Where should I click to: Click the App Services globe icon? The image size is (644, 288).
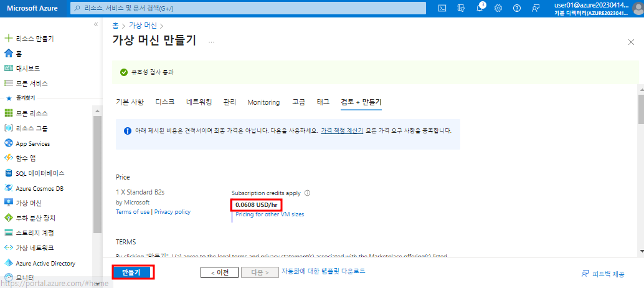pyautogui.click(x=8, y=143)
